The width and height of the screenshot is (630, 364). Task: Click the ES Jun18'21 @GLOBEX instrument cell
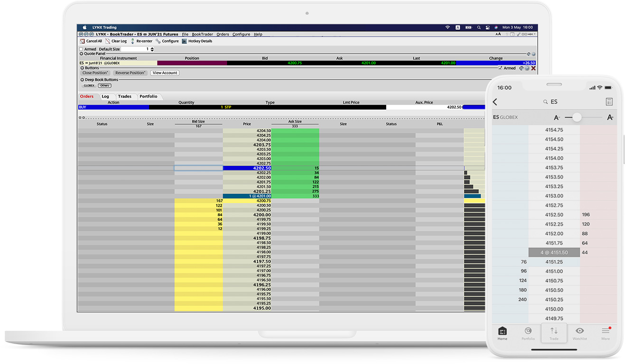click(x=118, y=63)
